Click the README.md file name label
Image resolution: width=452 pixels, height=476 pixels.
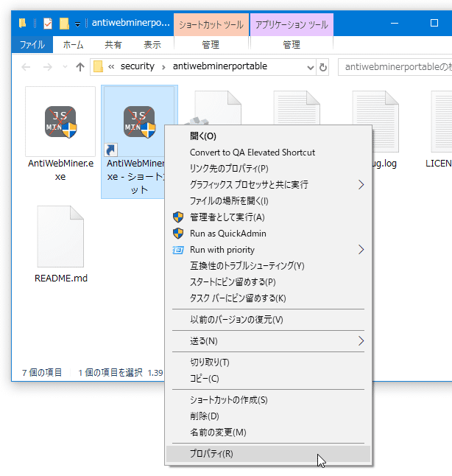tap(60, 278)
